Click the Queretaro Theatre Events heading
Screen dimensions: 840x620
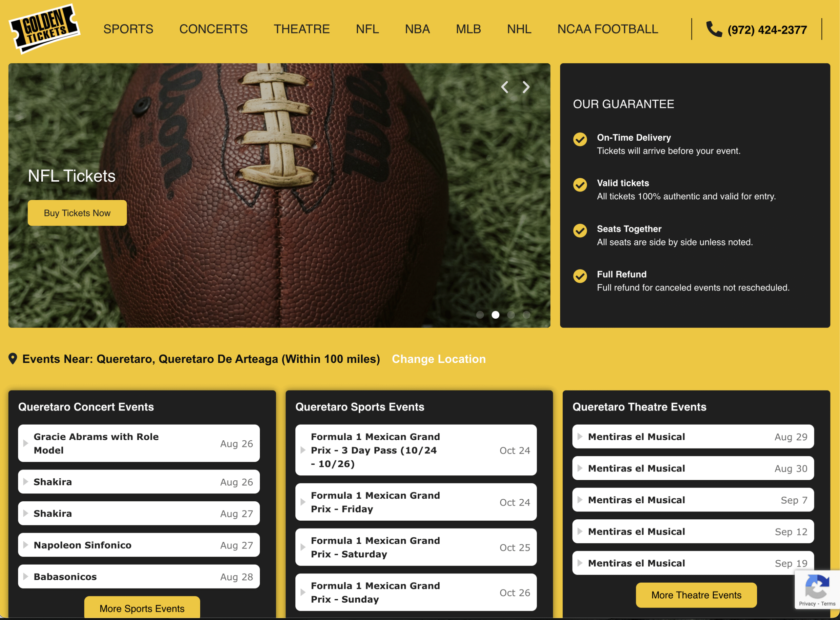point(639,407)
